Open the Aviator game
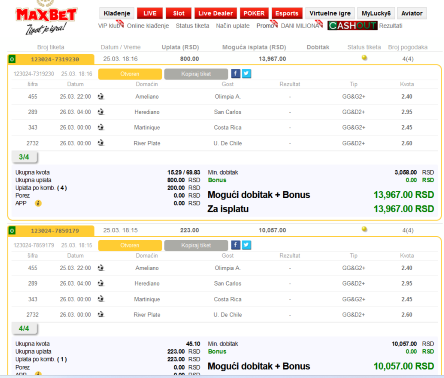 click(412, 13)
